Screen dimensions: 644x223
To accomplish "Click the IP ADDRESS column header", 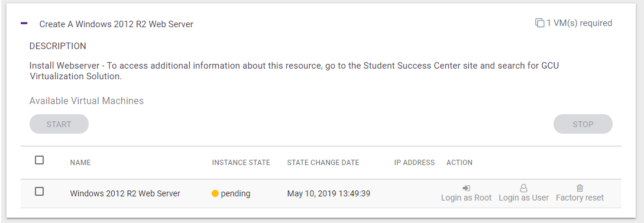I will coord(415,163).
